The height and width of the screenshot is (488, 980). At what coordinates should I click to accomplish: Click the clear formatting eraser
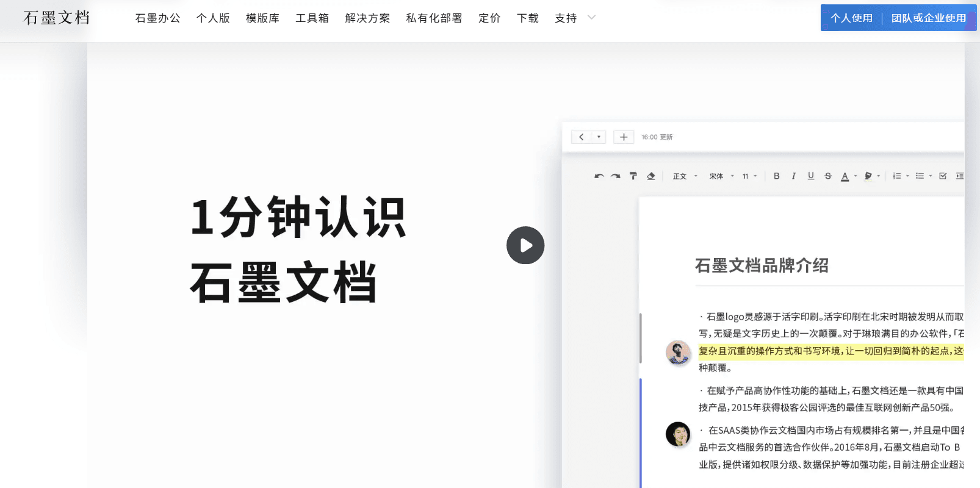[651, 176]
